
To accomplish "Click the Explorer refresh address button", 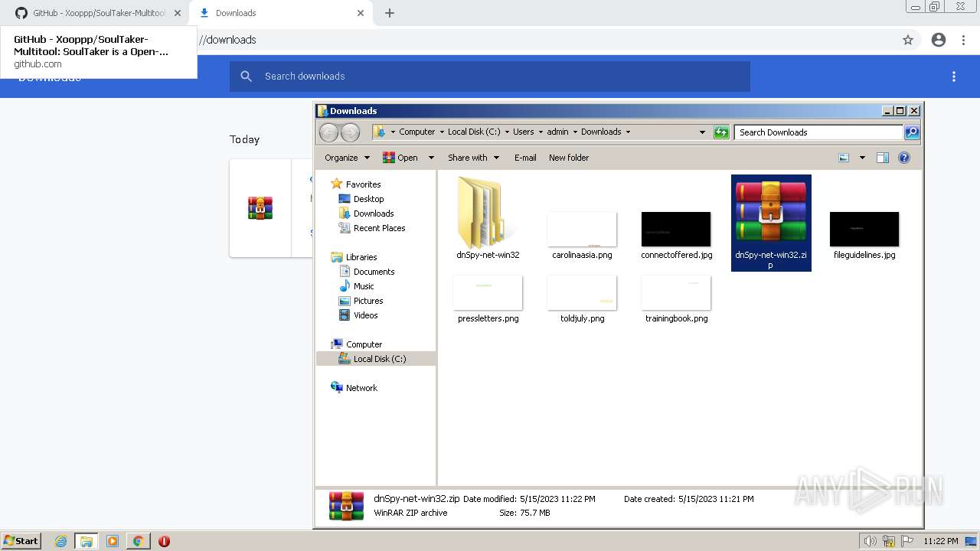I will (721, 132).
